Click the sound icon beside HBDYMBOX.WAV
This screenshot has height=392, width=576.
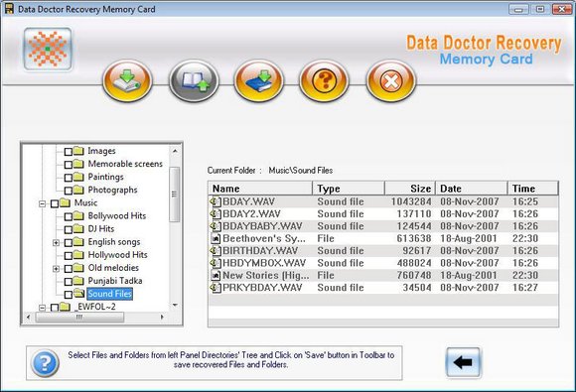(x=216, y=263)
